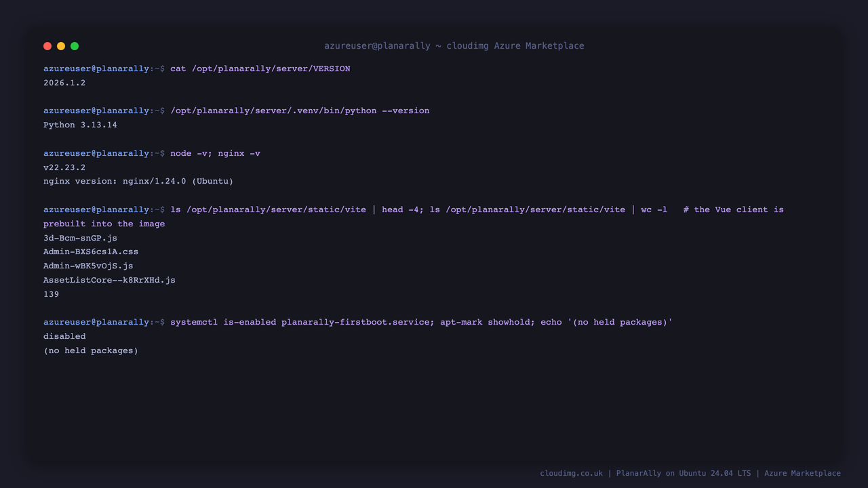Select the version output '2026.1.2'

coord(64,83)
